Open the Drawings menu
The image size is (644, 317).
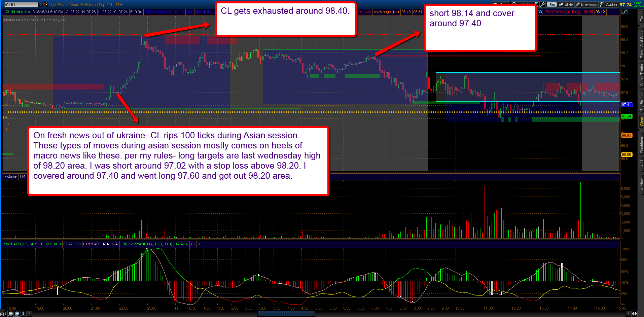tap(586, 5)
